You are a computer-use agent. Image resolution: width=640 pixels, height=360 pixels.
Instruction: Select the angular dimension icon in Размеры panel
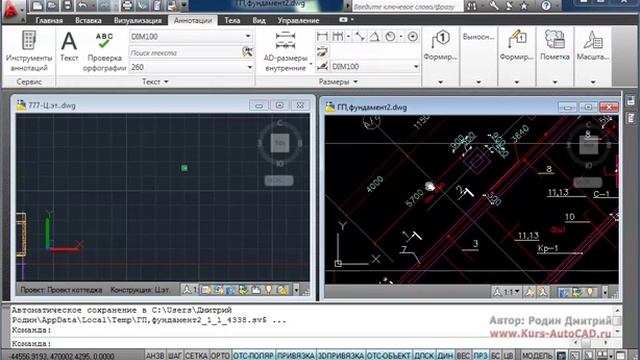(374, 37)
